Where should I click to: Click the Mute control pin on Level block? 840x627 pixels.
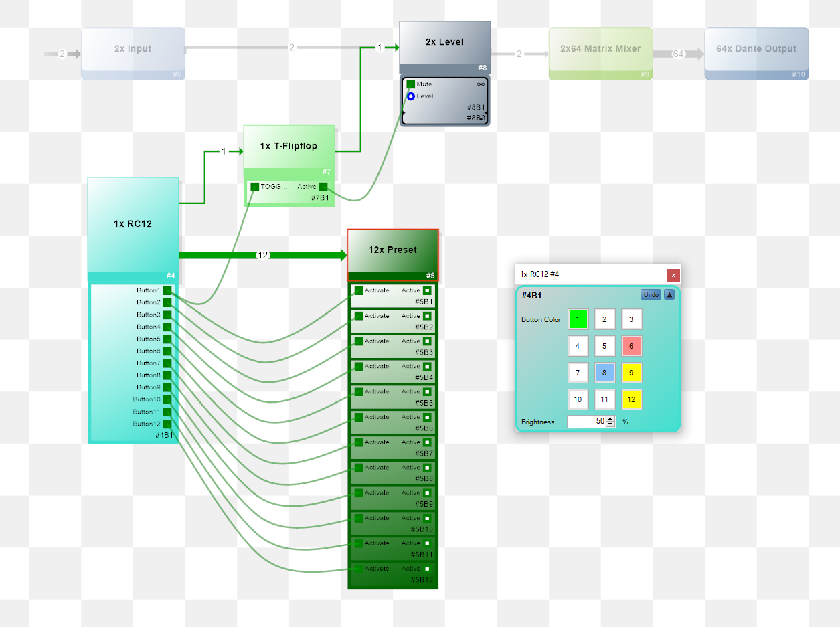click(410, 84)
